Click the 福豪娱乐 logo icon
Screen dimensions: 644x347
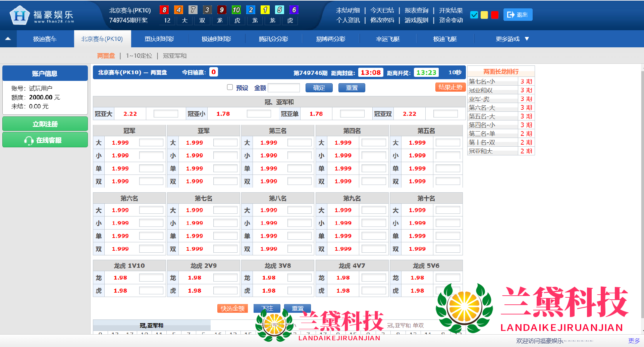coord(19,15)
